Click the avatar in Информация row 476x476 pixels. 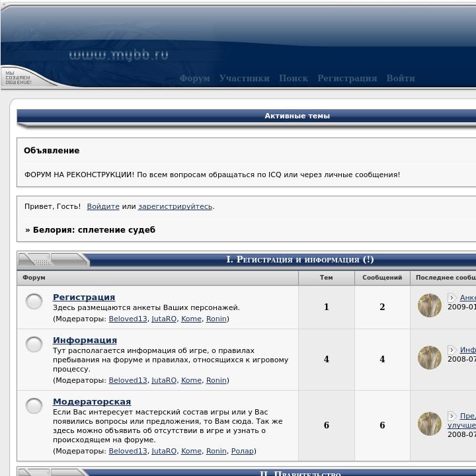429,358
